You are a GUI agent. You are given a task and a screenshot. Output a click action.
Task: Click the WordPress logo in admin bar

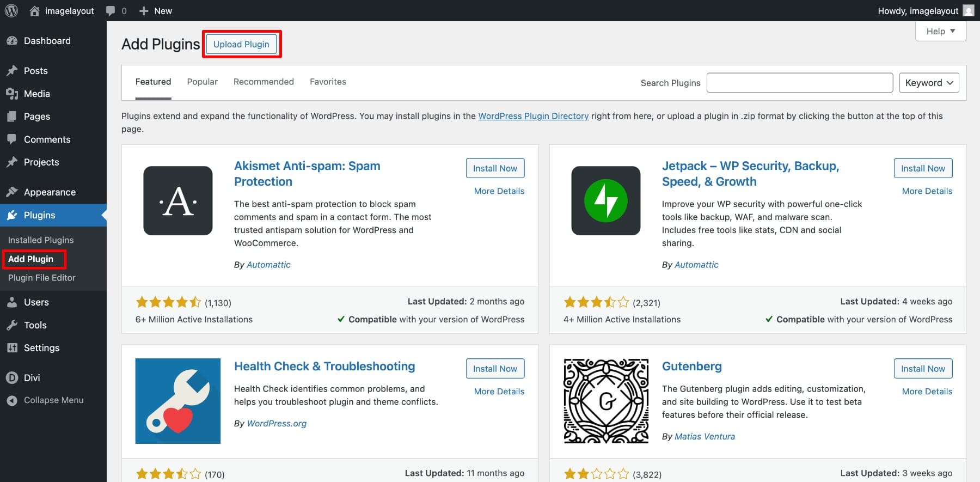11,10
